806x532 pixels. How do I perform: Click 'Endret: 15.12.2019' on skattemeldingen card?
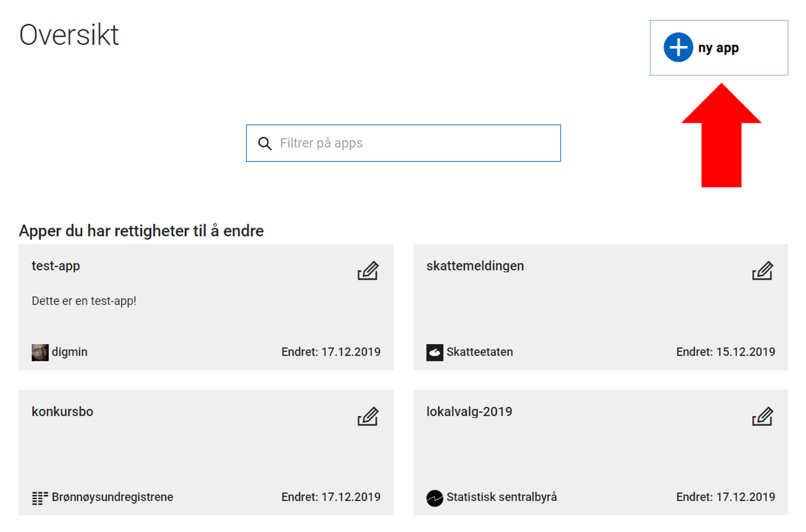point(726,352)
